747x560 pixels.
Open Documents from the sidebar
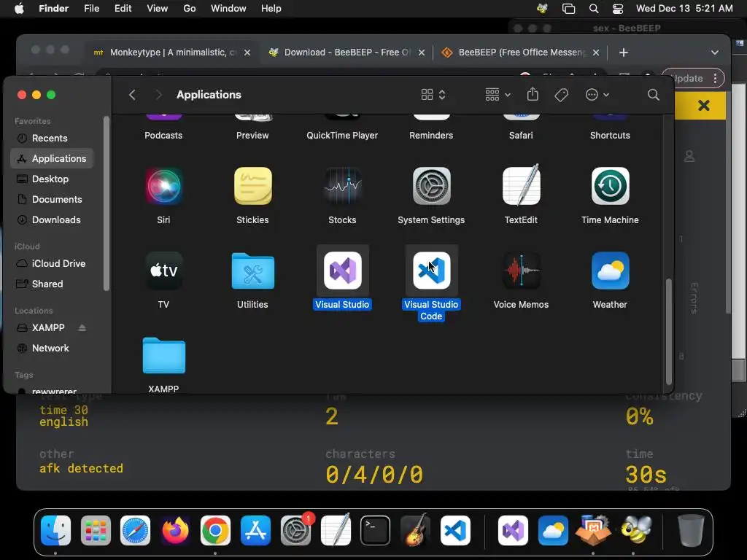52,200
